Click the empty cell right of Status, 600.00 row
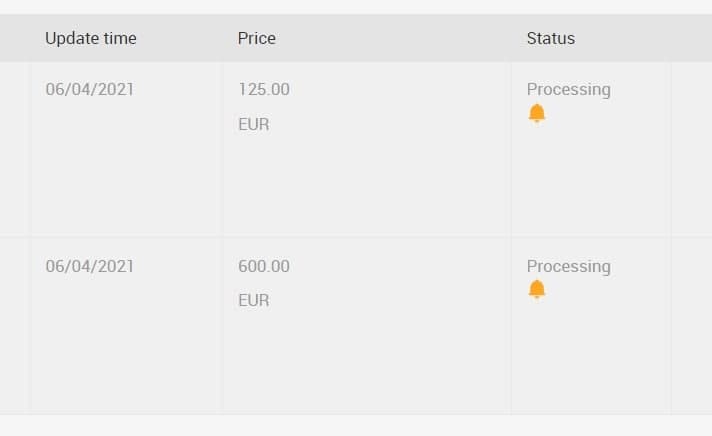The width and height of the screenshot is (712, 436). point(691,325)
